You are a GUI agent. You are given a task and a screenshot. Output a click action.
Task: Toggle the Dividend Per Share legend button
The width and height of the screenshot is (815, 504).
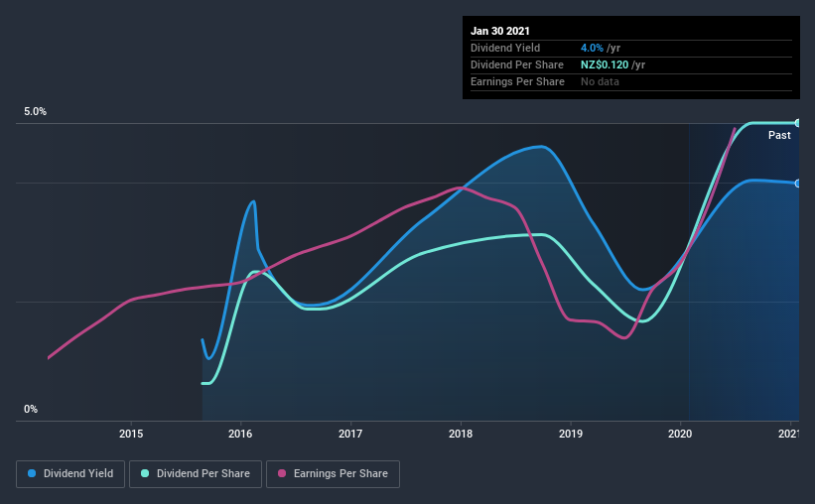(196, 474)
